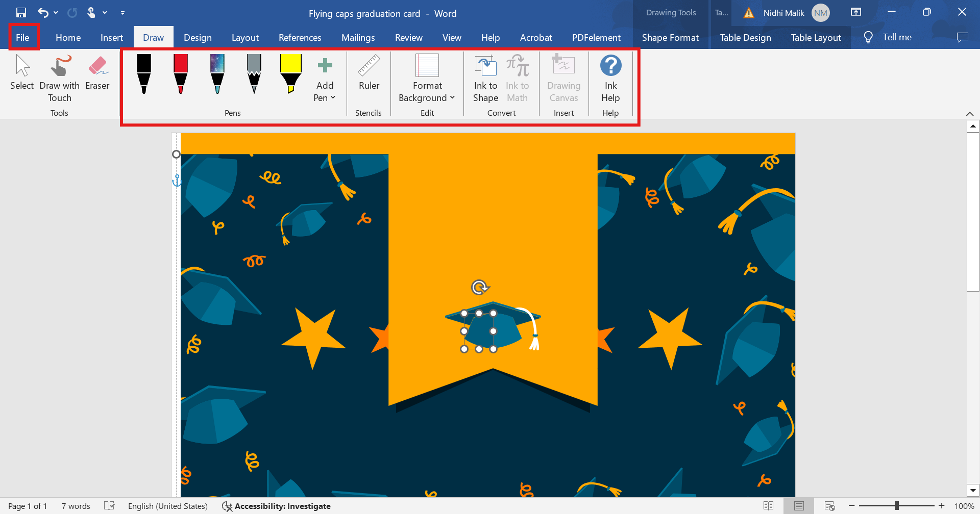Click Ink to Shape converter

pos(485,79)
